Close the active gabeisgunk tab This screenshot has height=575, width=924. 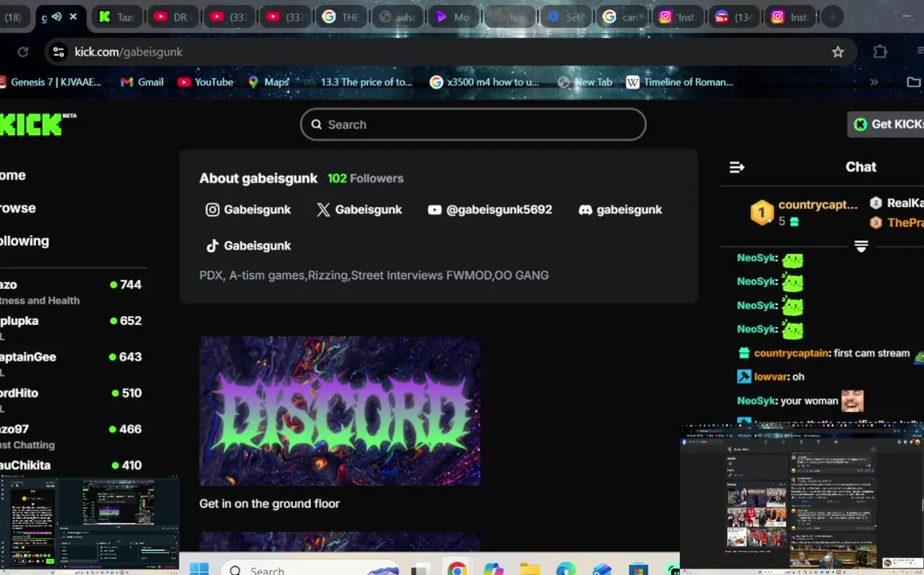coord(73,17)
